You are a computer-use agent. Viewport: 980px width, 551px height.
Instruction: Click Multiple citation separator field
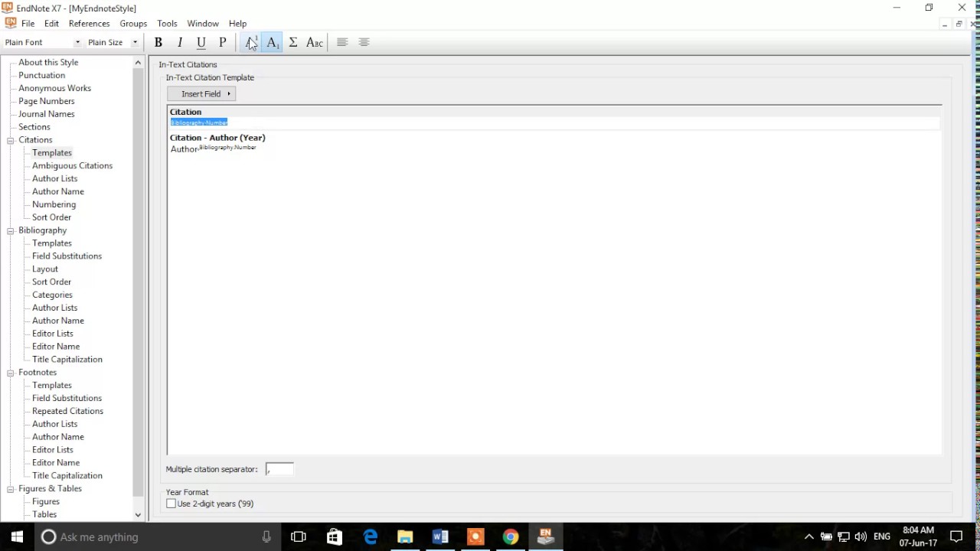[x=279, y=469]
